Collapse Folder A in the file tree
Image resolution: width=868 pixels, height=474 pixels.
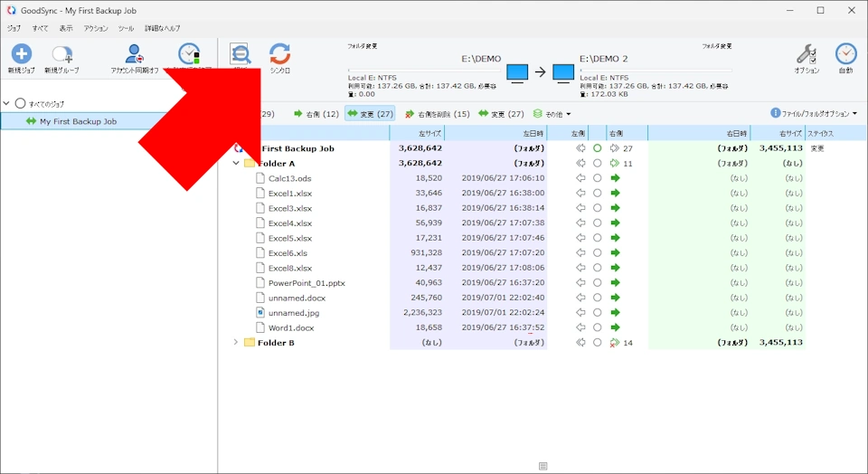point(236,164)
